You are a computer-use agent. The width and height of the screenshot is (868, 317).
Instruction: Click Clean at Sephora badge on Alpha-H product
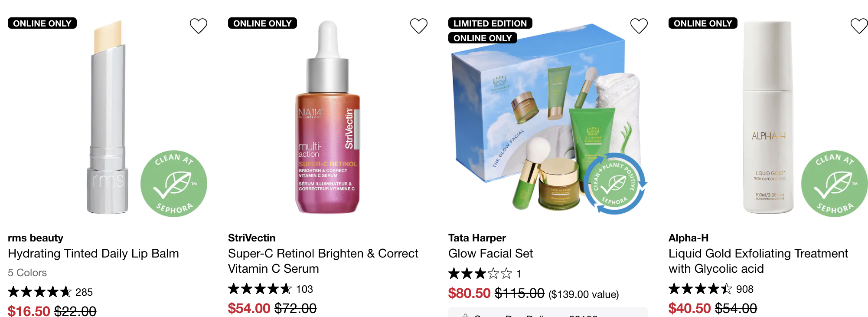pyautogui.click(x=835, y=184)
